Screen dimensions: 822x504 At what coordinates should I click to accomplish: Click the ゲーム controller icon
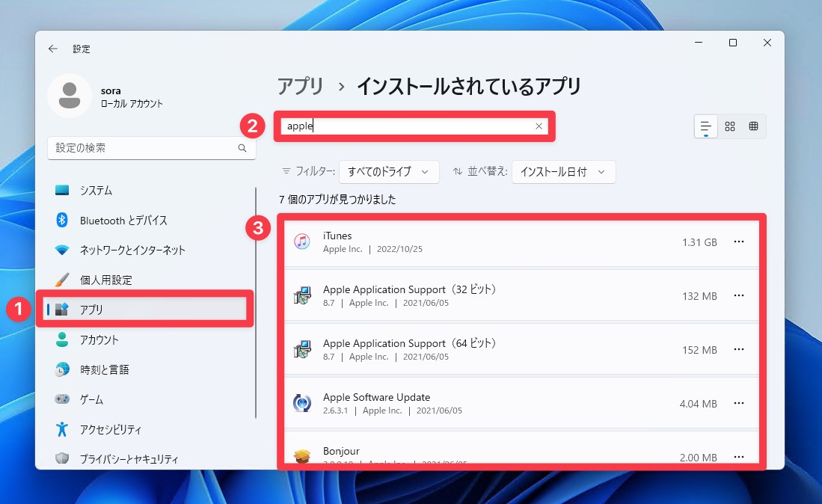[62, 399]
